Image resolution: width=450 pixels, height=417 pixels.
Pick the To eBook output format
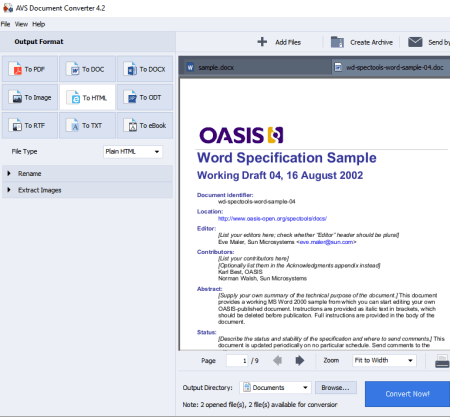coord(145,126)
